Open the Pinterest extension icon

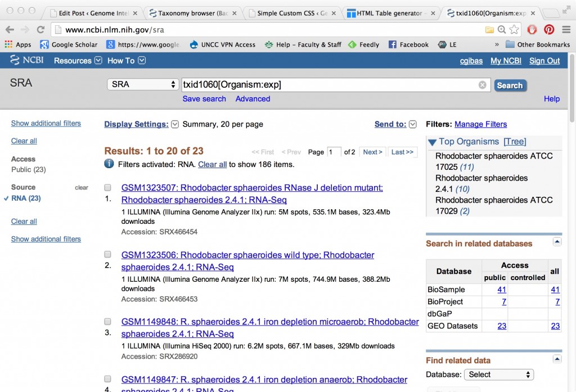548,30
